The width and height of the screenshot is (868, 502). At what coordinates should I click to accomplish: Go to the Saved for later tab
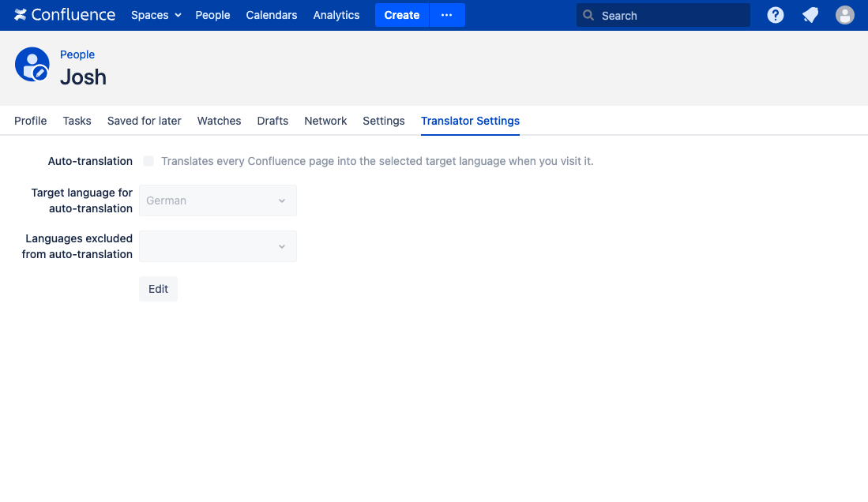[145, 121]
